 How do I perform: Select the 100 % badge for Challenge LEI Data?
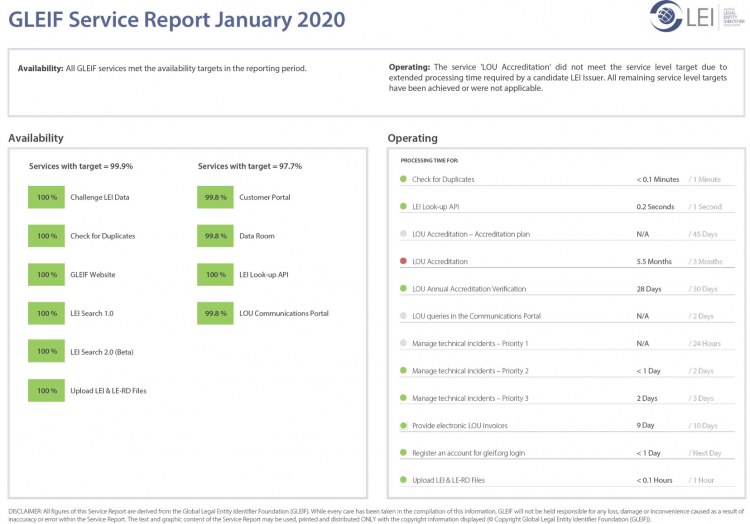tap(46, 198)
